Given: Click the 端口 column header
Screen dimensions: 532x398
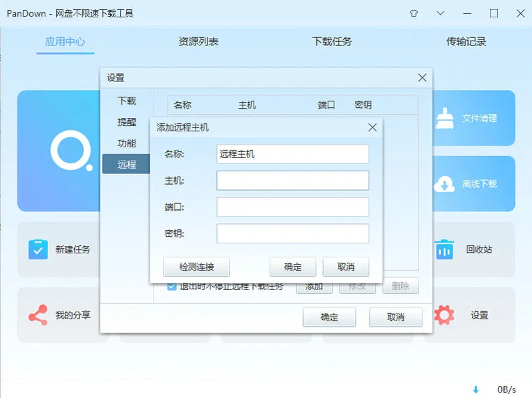Looking at the screenshot, I should (x=326, y=105).
